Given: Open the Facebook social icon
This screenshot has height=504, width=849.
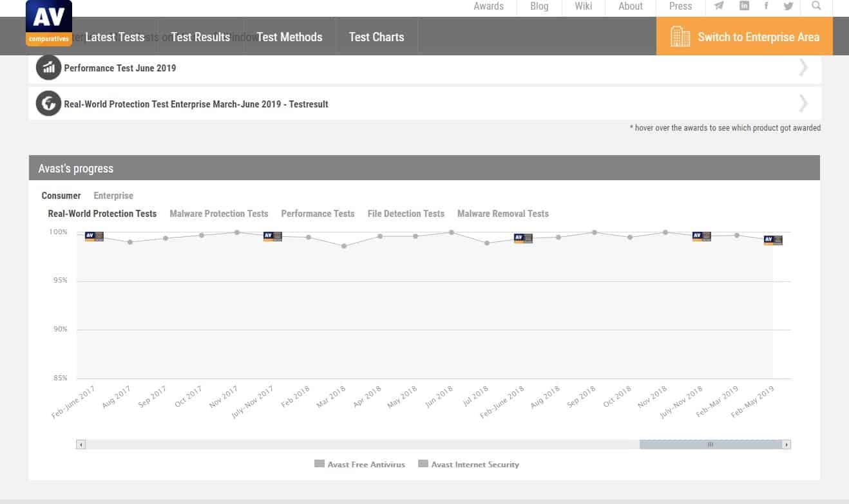Looking at the screenshot, I should pyautogui.click(x=766, y=6).
